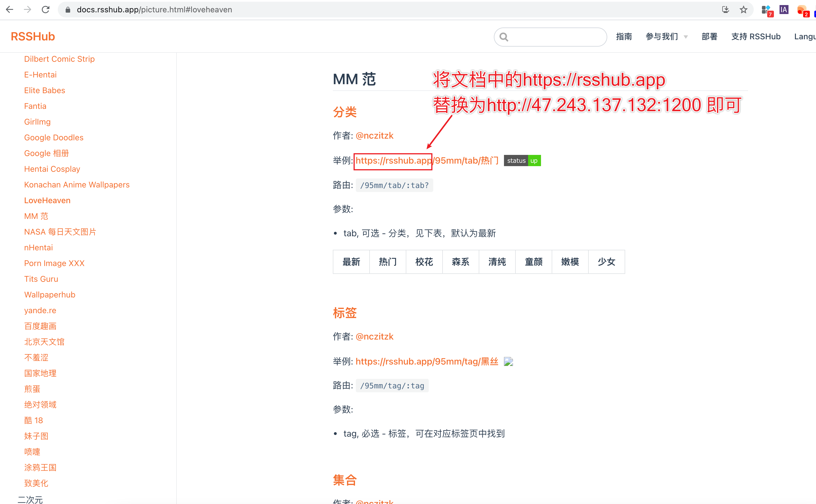Open the extension with the red 7 badge
The height and width of the screenshot is (504, 816).
(766, 9)
